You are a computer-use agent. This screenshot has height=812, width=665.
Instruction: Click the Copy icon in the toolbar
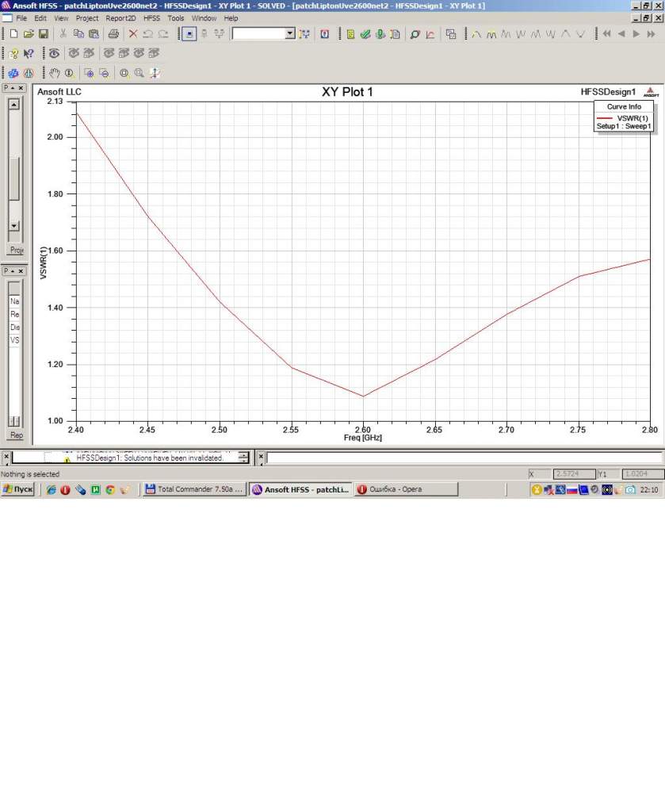[x=78, y=34]
